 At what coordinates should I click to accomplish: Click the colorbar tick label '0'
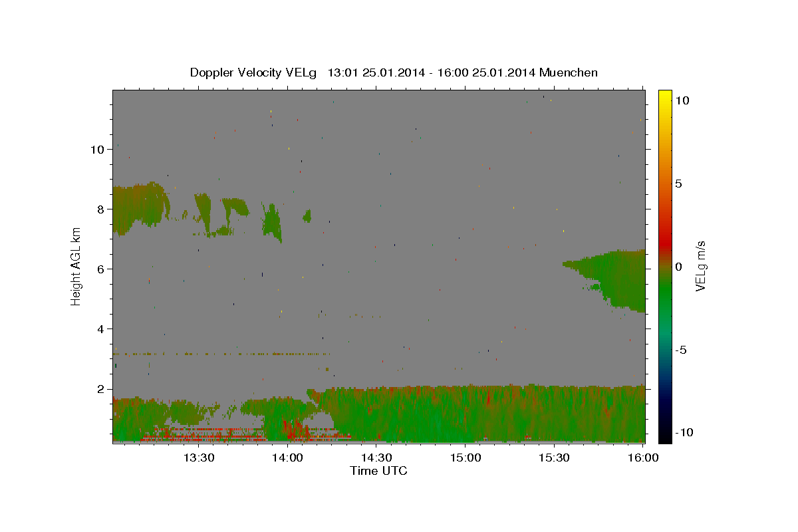678,267
